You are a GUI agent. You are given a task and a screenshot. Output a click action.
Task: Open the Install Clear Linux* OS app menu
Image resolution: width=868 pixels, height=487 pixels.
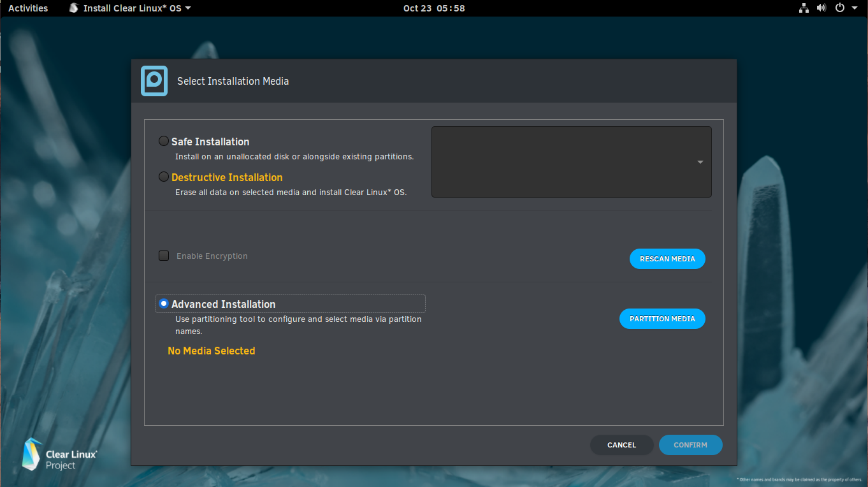(x=129, y=8)
